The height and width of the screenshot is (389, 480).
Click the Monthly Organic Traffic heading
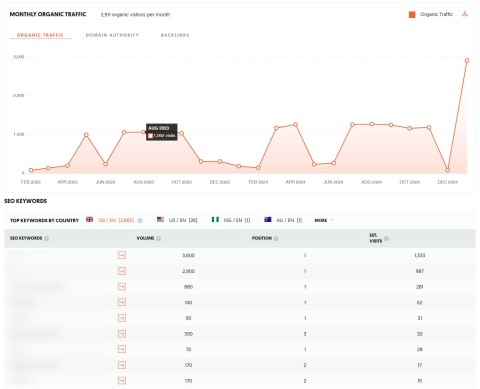tap(48, 14)
